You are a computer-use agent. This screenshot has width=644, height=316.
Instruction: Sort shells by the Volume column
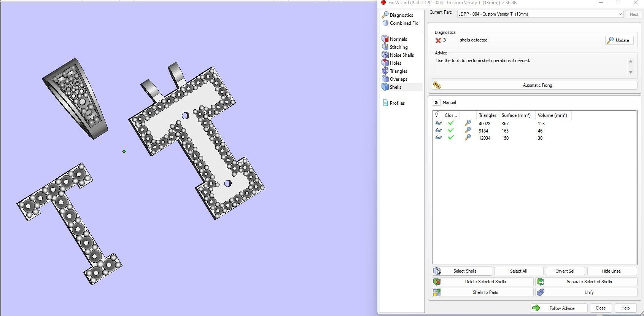coord(552,115)
